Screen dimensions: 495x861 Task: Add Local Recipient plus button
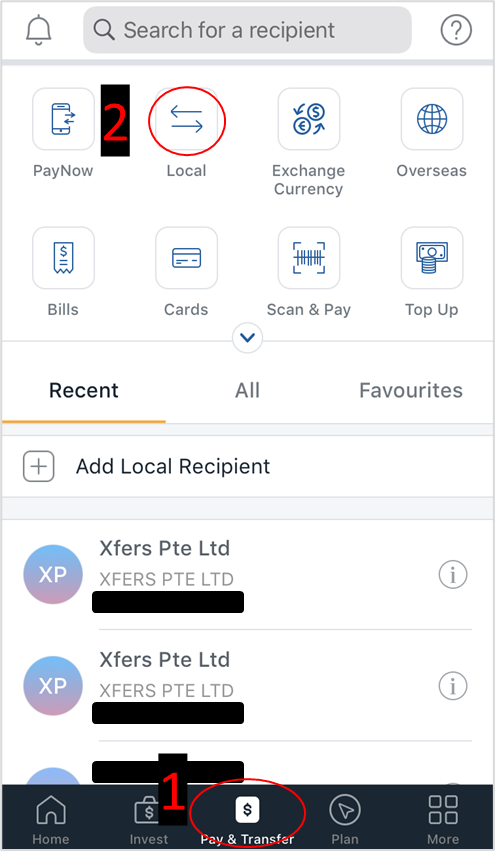[38, 467]
